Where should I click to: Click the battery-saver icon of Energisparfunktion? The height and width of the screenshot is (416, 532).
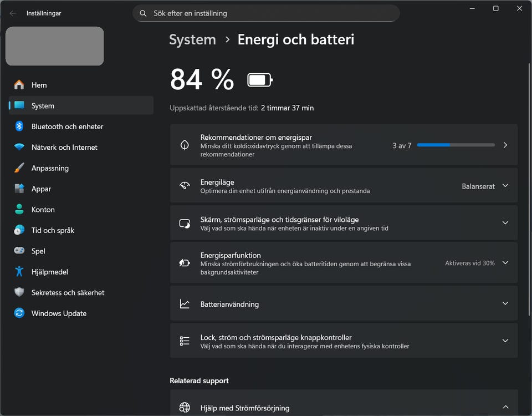tap(185, 263)
